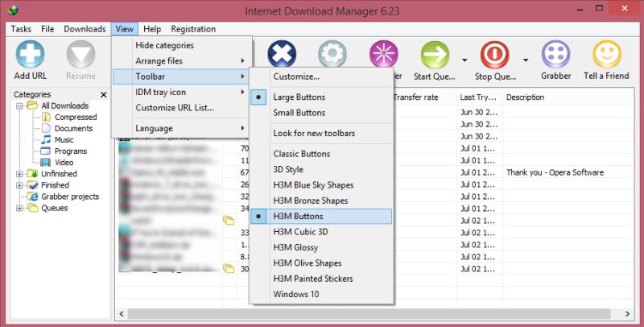Screen dimensions: 644x327
Task: Open the IDM tray icon submenu
Action: [181, 92]
